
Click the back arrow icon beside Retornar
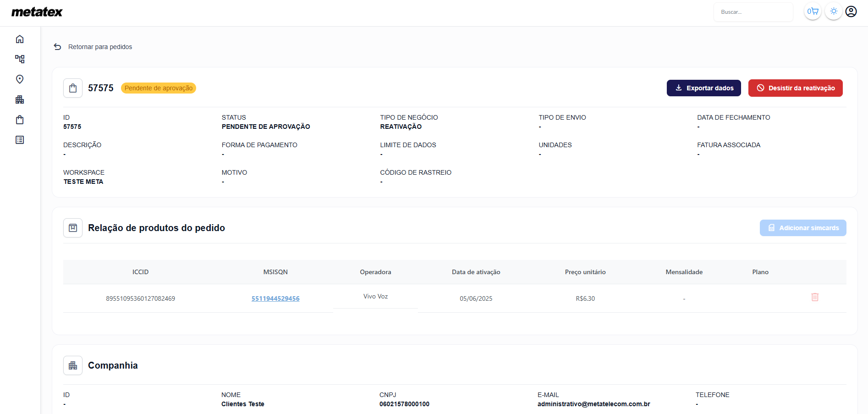tap(57, 47)
